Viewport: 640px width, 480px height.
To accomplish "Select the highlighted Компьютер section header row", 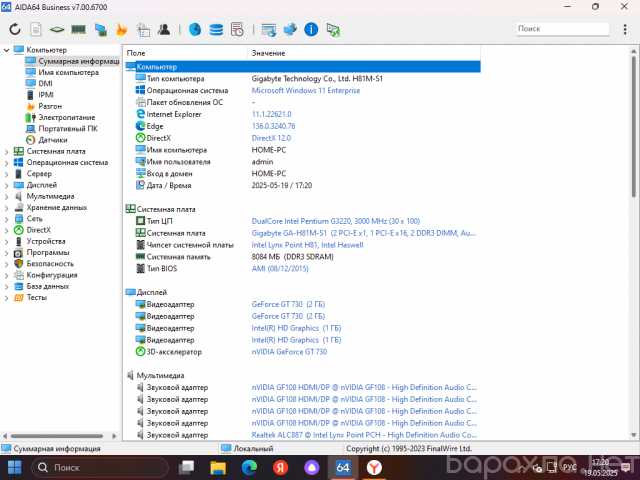I will point(303,67).
